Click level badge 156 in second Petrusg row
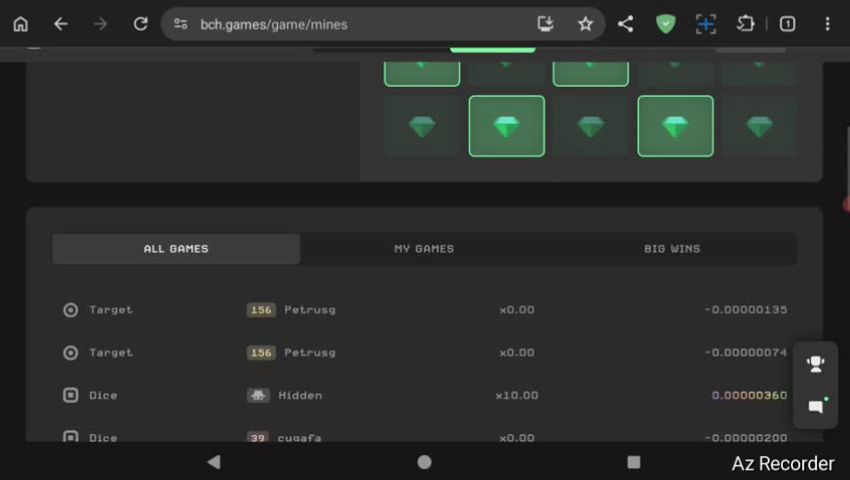This screenshot has width=850, height=480. [261, 353]
